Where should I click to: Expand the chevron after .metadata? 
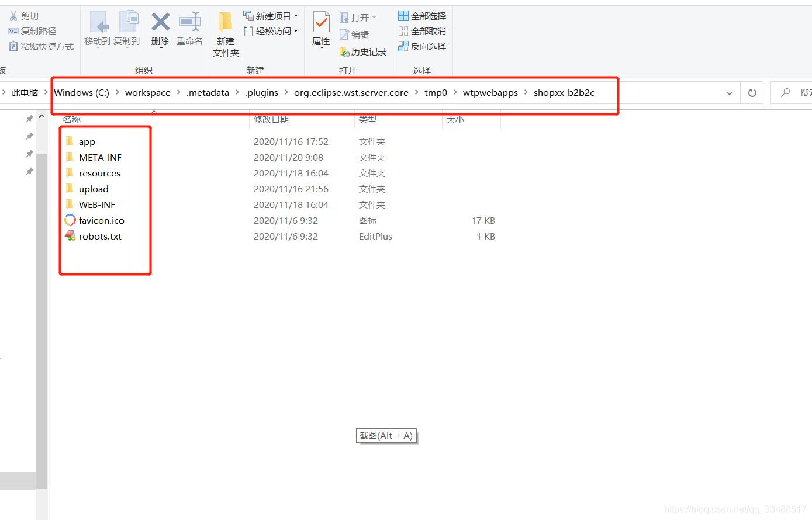click(x=237, y=92)
